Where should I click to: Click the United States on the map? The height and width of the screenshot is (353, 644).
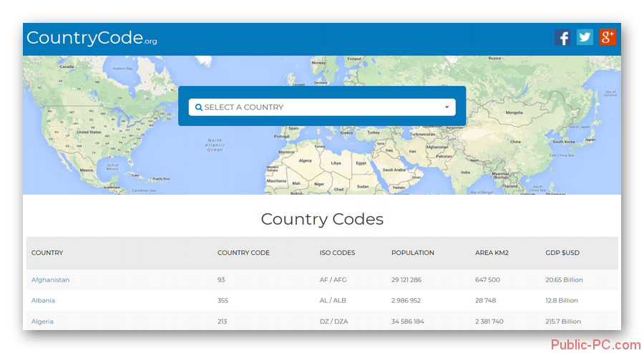[89, 132]
